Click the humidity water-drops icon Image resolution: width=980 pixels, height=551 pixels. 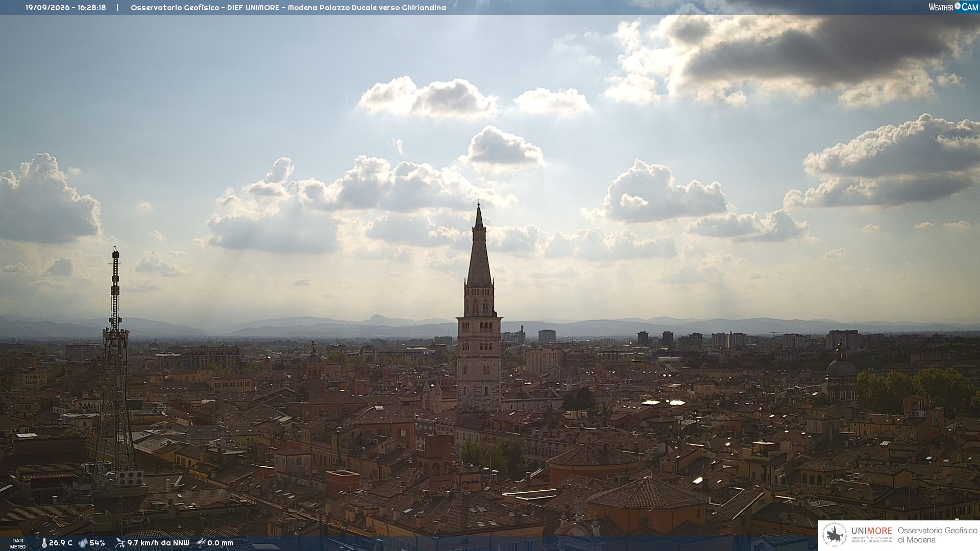coord(83,543)
